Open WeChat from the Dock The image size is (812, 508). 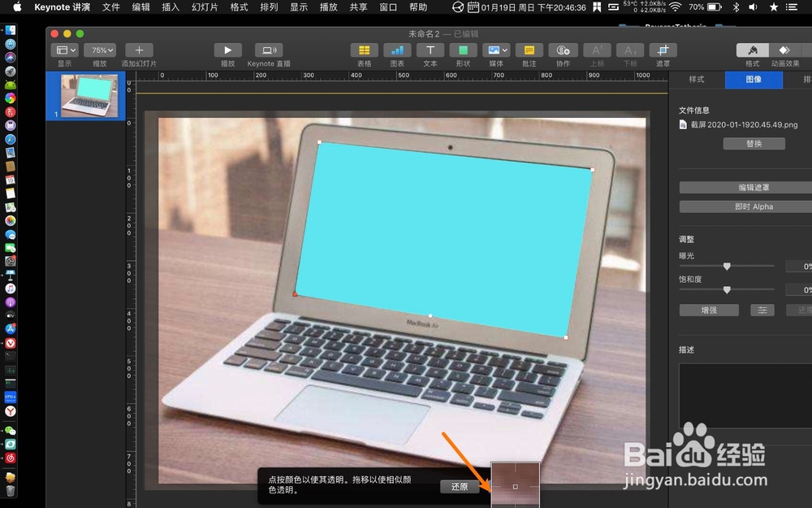pos(11,431)
